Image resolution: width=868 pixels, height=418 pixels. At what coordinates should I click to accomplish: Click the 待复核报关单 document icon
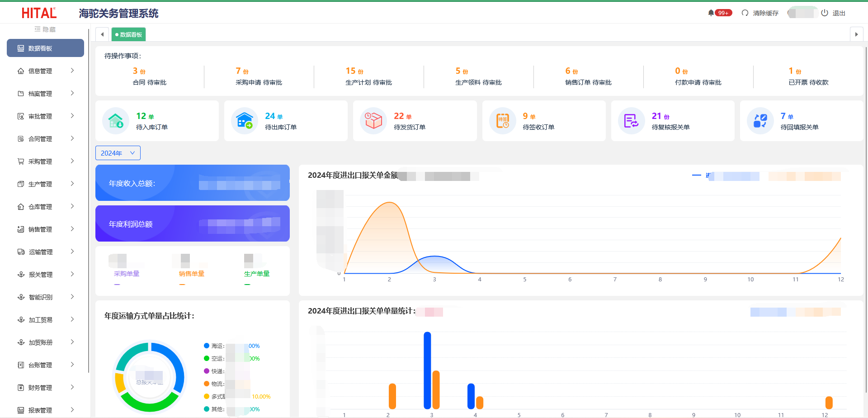coord(632,121)
